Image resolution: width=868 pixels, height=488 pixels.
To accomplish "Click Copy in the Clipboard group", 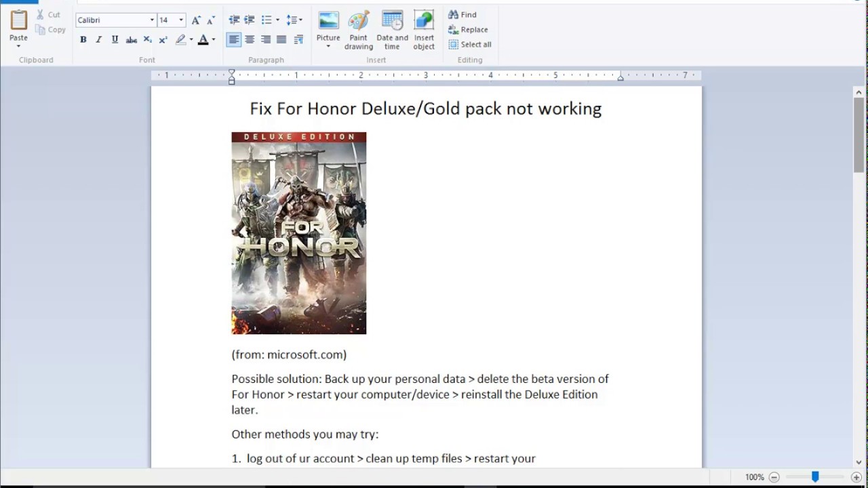I will pyautogui.click(x=51, y=30).
